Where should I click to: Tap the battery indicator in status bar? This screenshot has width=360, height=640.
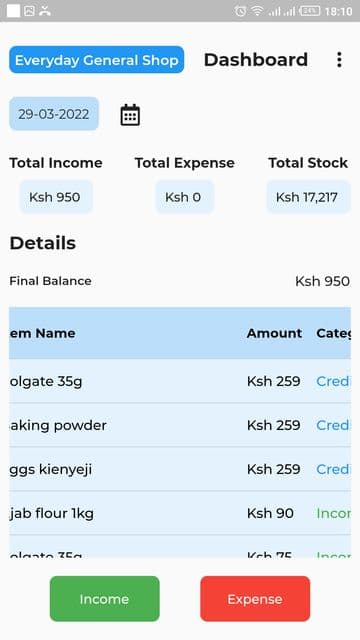[310, 11]
